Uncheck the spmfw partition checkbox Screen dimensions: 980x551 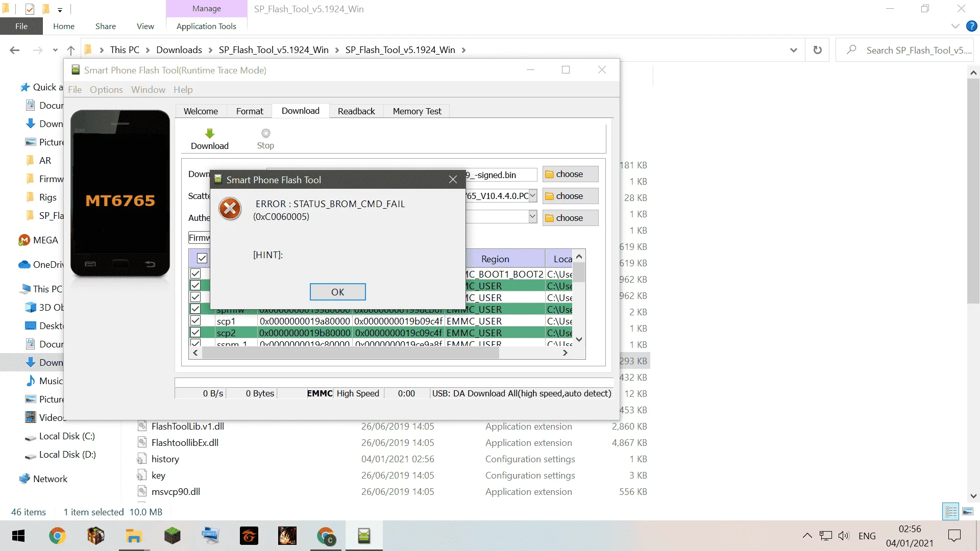coord(195,309)
